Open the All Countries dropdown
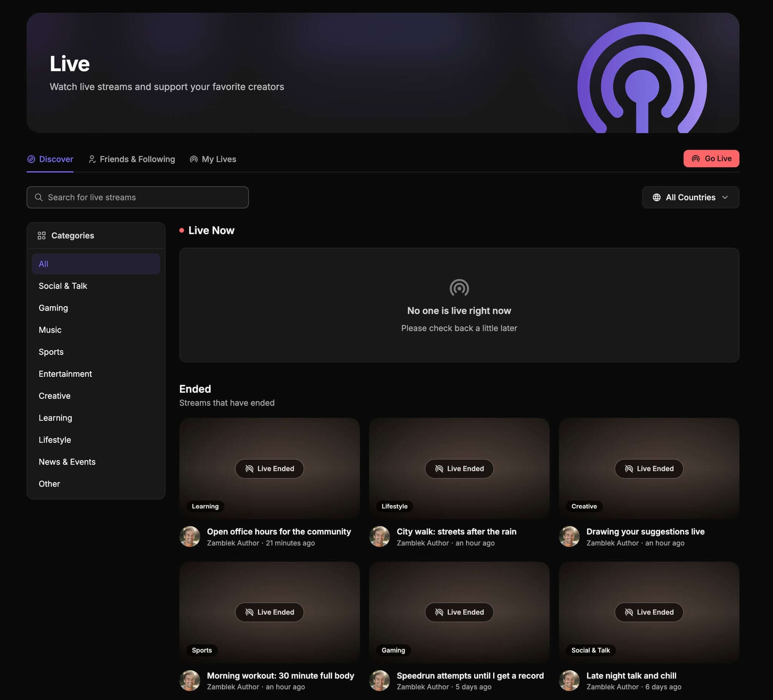 (x=691, y=197)
